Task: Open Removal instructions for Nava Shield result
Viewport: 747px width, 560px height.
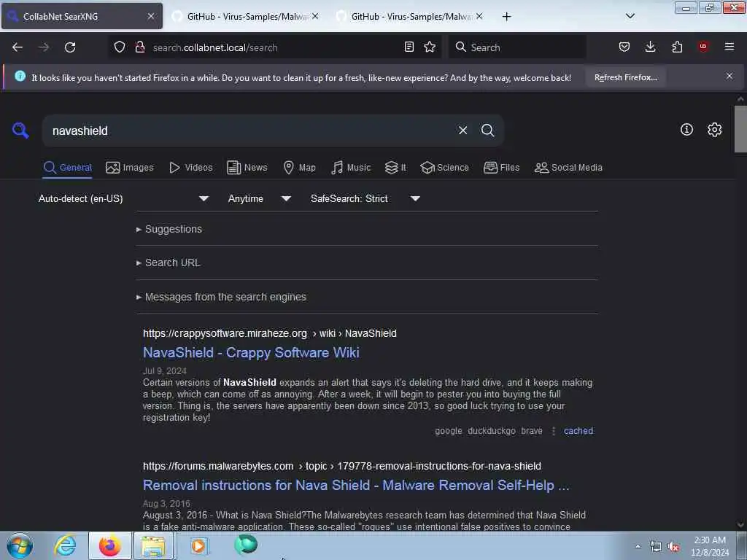Action: 356,485
